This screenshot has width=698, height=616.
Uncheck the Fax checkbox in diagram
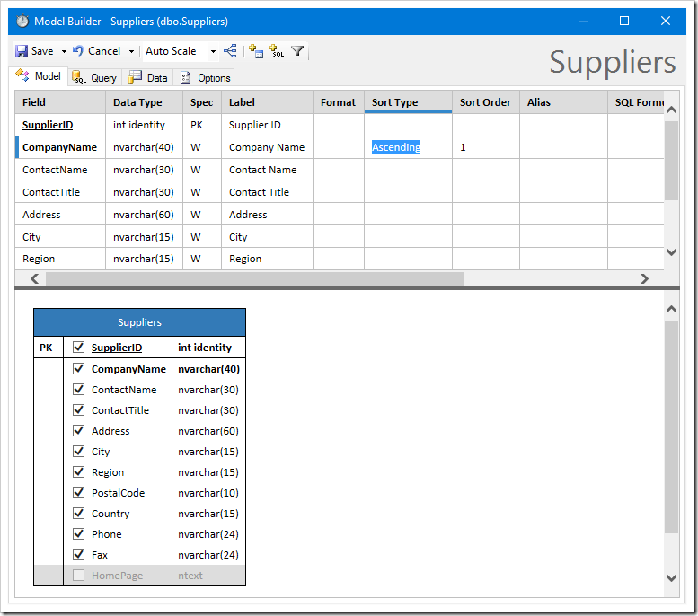pos(79,554)
